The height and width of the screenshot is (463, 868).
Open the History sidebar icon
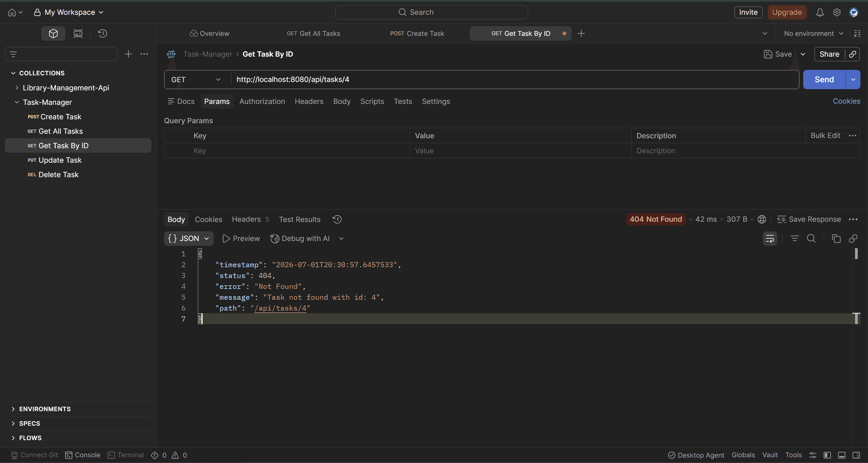point(103,33)
